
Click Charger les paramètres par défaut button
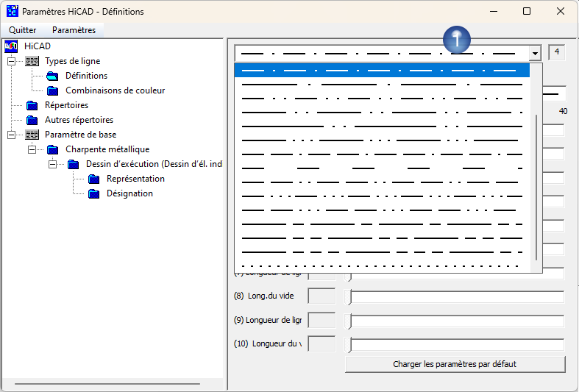(x=455, y=364)
